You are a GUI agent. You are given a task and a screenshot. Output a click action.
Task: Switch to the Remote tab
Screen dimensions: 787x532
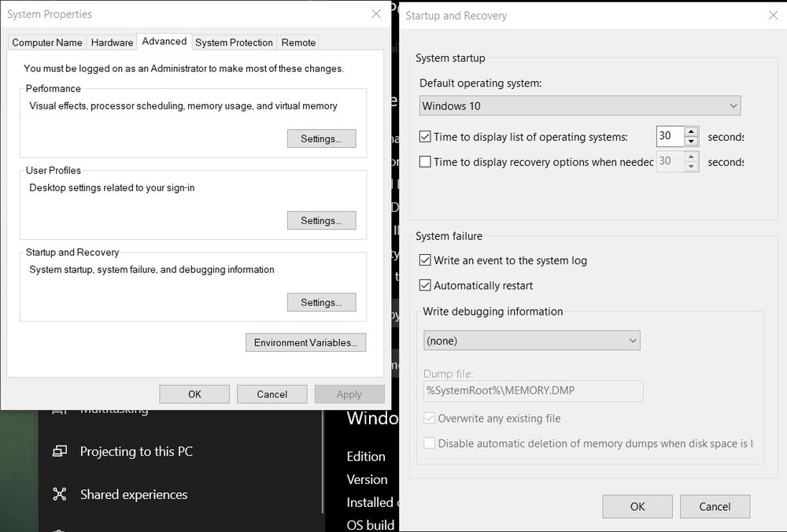(298, 42)
